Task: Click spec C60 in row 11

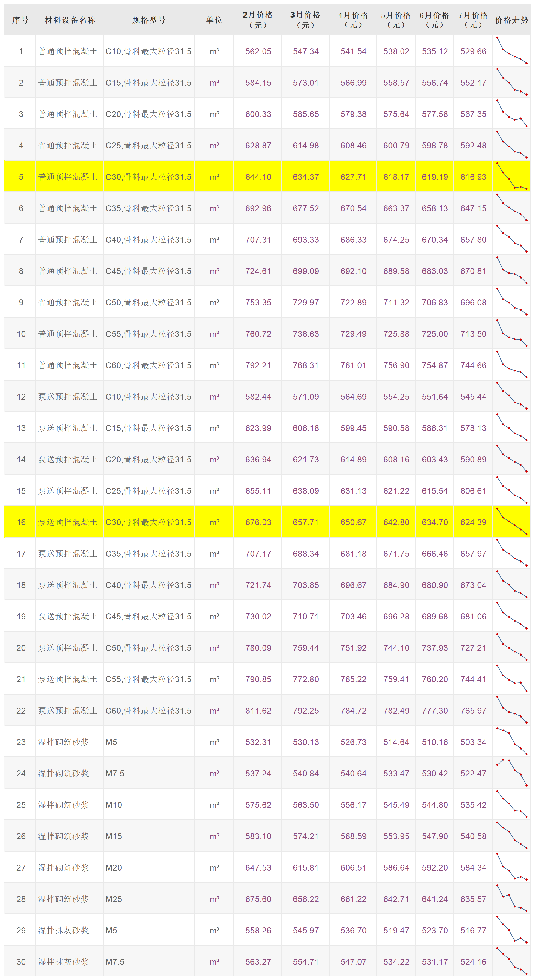Action: tap(149, 365)
